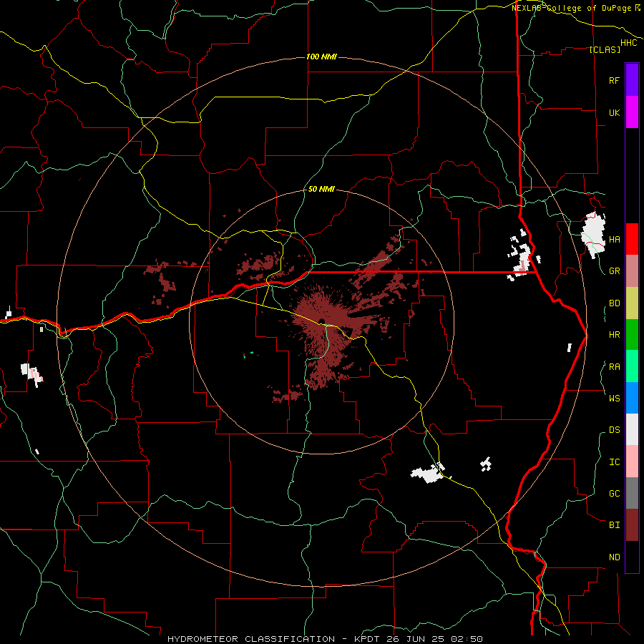Screen dimensions: 644x644
Task: Click the GR legend color swatch
Action: coord(632,271)
